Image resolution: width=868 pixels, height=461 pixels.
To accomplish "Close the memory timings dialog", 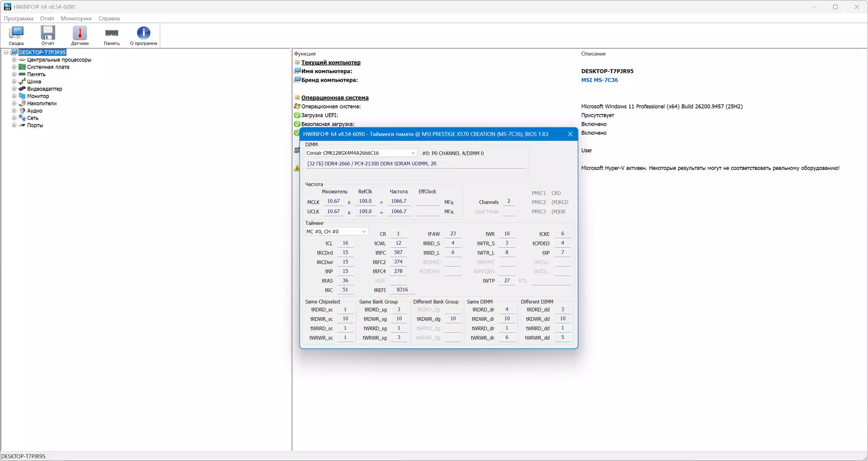I will coord(570,134).
